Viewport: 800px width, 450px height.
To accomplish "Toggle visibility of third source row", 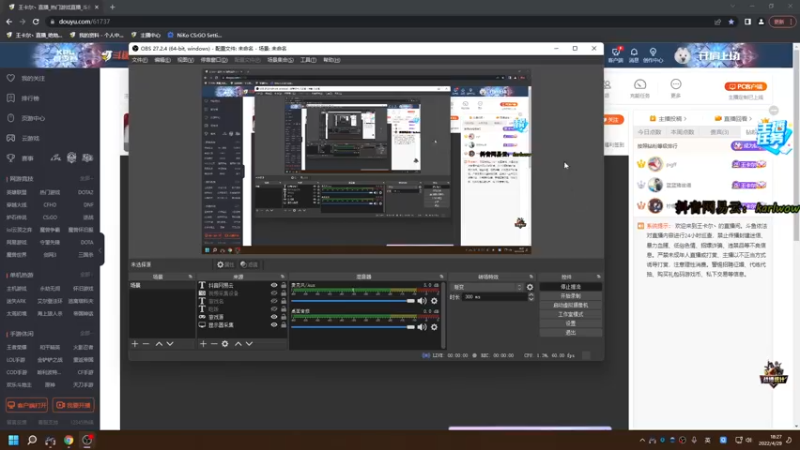I will (274, 301).
